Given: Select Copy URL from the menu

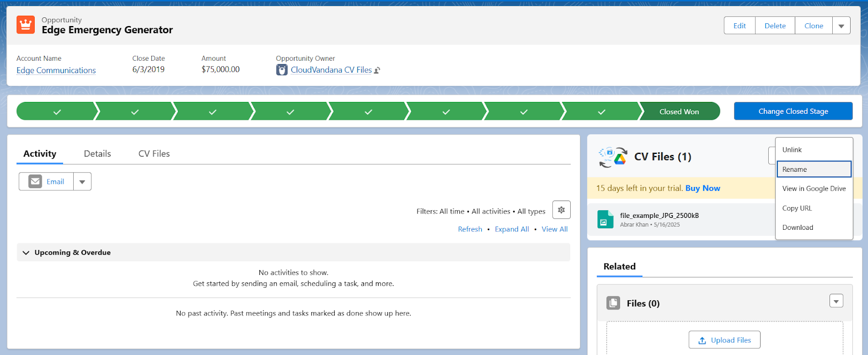Looking at the screenshot, I should pyautogui.click(x=814, y=208).
